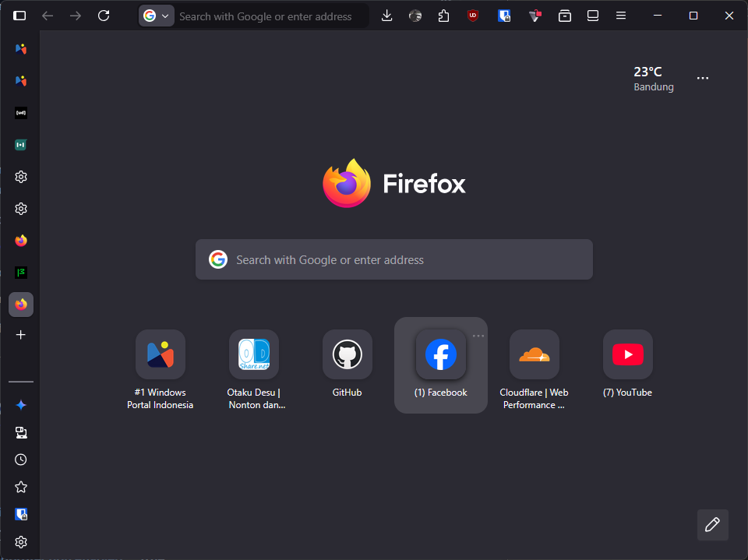
Task: Open the Cloudflare shortcut tile
Action: click(x=535, y=355)
